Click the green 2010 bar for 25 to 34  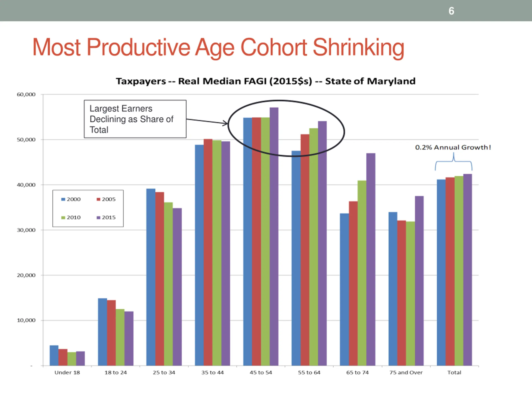tap(168, 284)
